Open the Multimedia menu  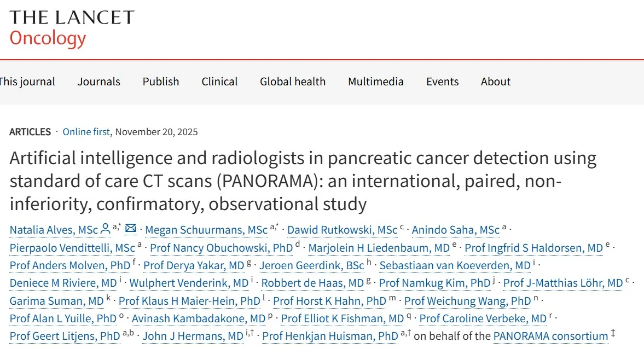click(x=375, y=81)
